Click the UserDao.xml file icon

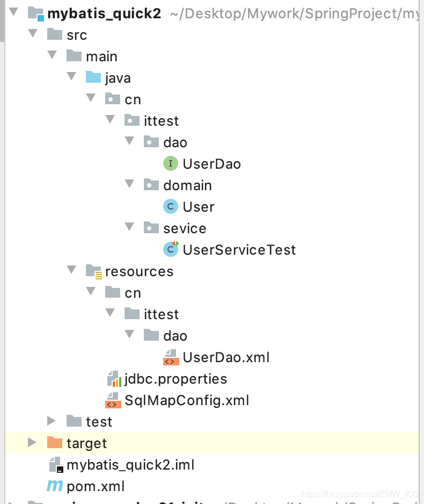171,357
